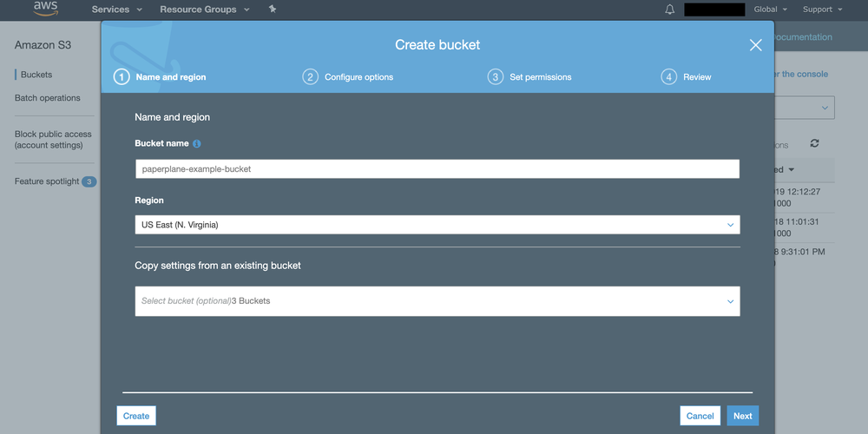The width and height of the screenshot is (868, 434).
Task: Click the Feature spotlight count badge
Action: 89,181
